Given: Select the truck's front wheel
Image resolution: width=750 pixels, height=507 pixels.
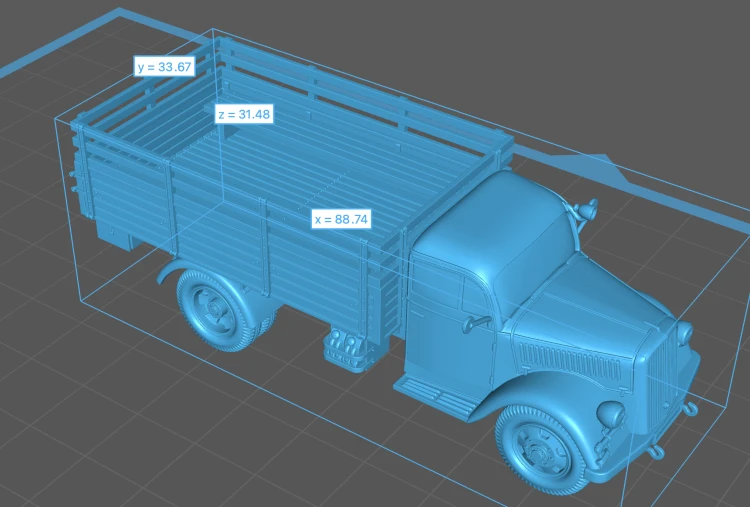Looking at the screenshot, I should coord(541,449).
